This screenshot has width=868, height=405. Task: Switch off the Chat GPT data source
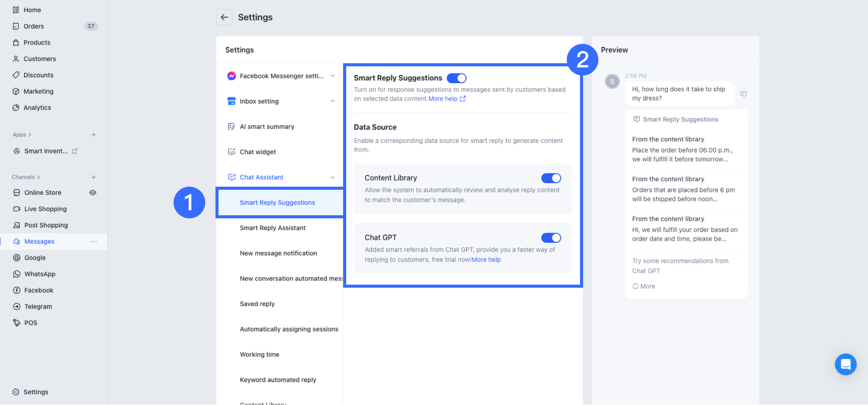pos(551,238)
